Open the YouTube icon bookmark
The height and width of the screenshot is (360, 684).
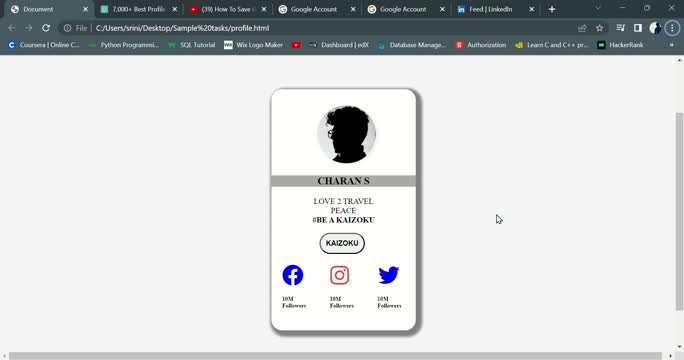pos(296,45)
